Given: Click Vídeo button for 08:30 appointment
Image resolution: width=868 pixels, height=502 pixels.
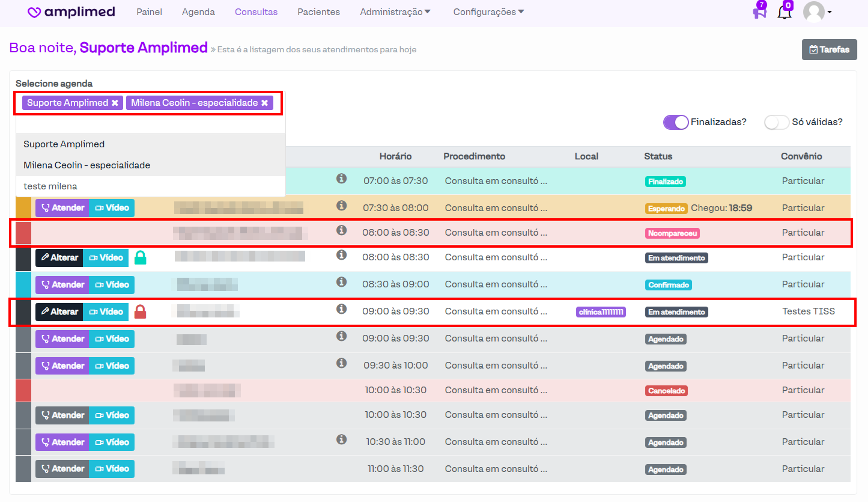Looking at the screenshot, I should [x=112, y=285].
